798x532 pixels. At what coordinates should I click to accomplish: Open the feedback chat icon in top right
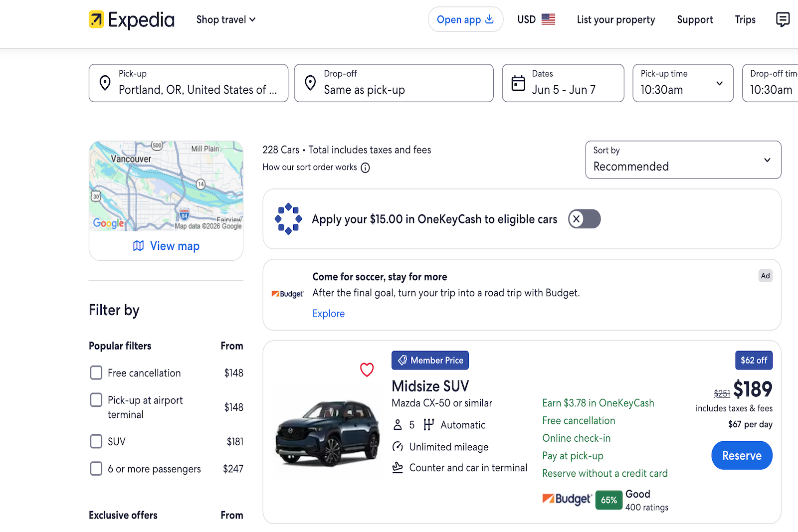[x=783, y=19]
